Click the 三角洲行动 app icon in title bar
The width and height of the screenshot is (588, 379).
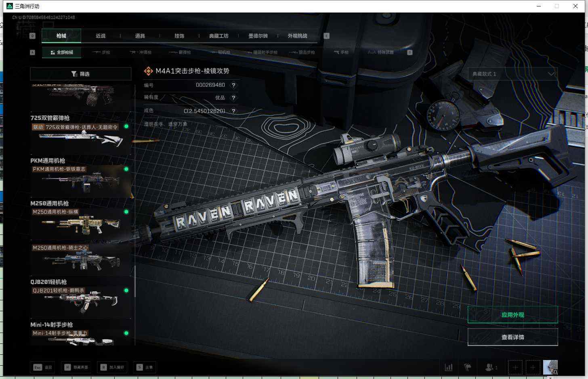[10, 6]
